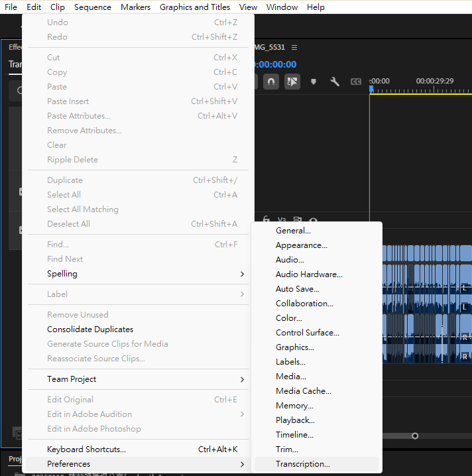Screen dimensions: 472x476
Task: Toggle Snap in Timeline magnet icon
Action: click(x=271, y=82)
